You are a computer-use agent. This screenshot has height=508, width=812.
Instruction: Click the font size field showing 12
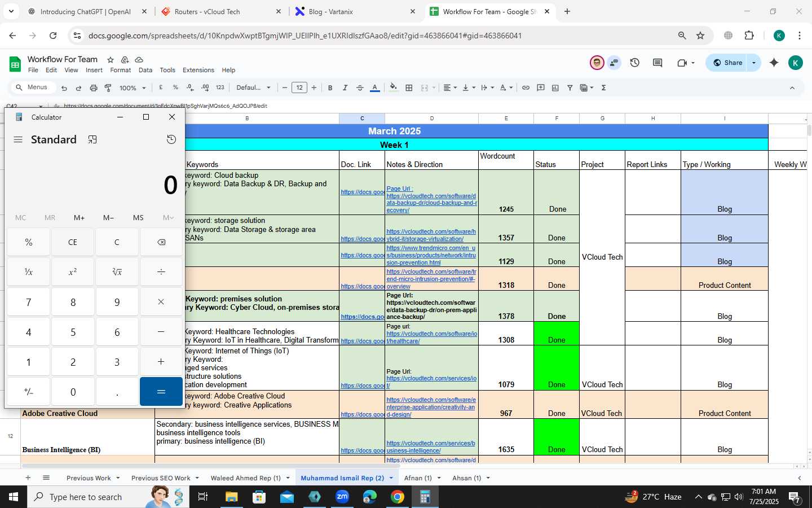299,87
